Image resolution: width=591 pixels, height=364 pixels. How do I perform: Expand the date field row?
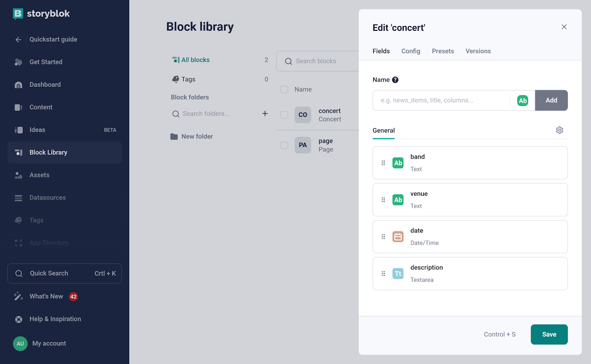(x=470, y=237)
